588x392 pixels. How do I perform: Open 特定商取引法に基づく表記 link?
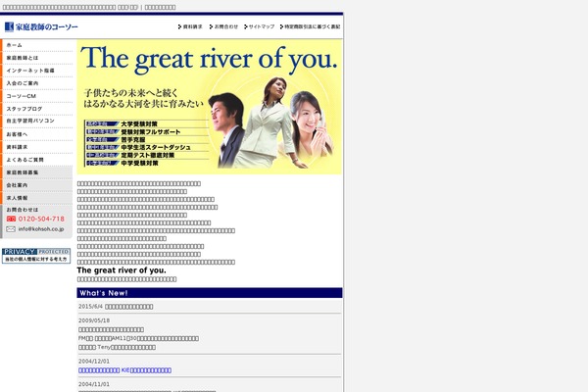[310, 26]
